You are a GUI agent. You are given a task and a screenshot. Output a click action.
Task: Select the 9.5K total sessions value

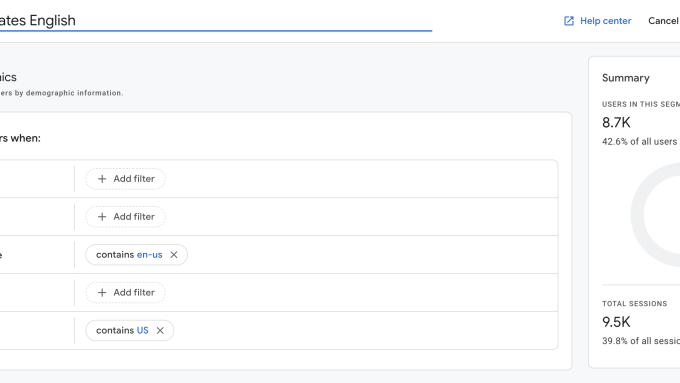(x=616, y=322)
